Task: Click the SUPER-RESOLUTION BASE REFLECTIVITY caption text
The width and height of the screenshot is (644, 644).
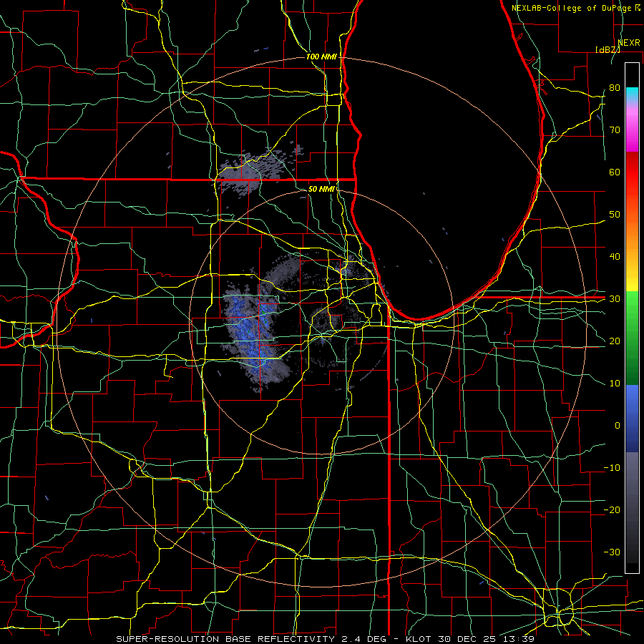Action: click(x=225, y=639)
